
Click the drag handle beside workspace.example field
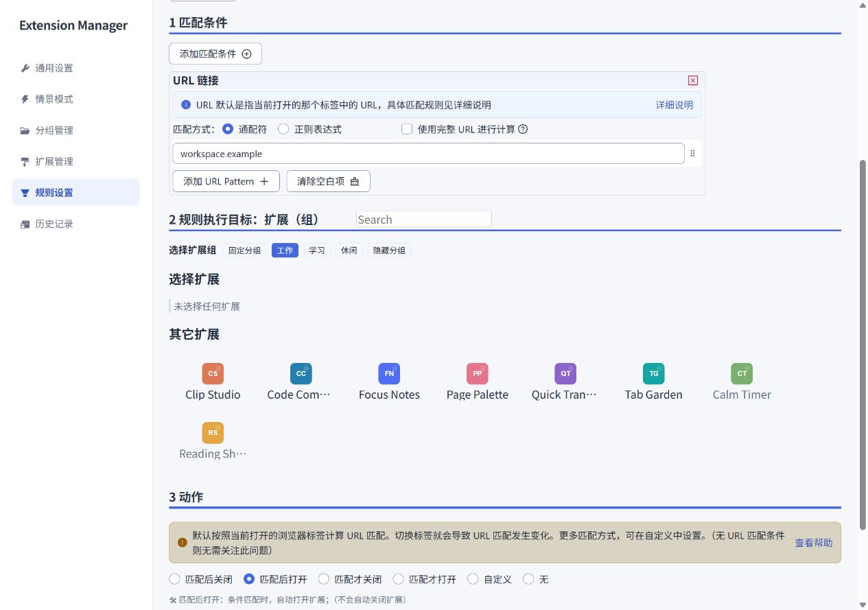coord(692,154)
